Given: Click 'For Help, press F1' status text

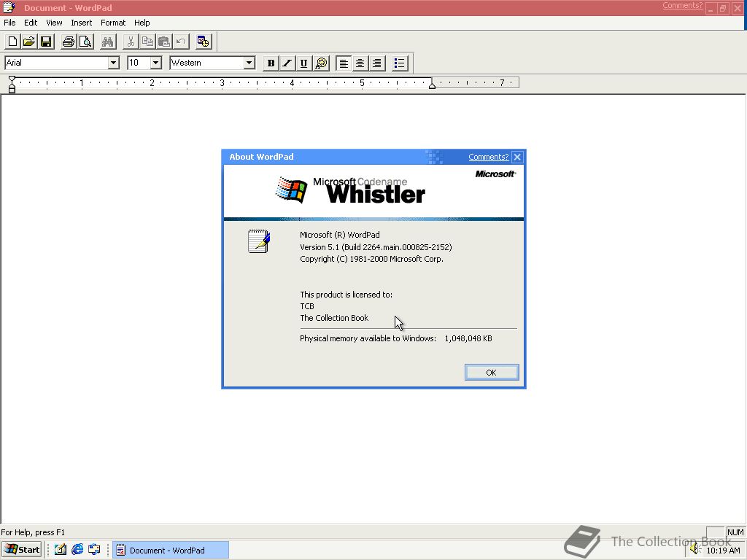Looking at the screenshot, I should point(33,532).
